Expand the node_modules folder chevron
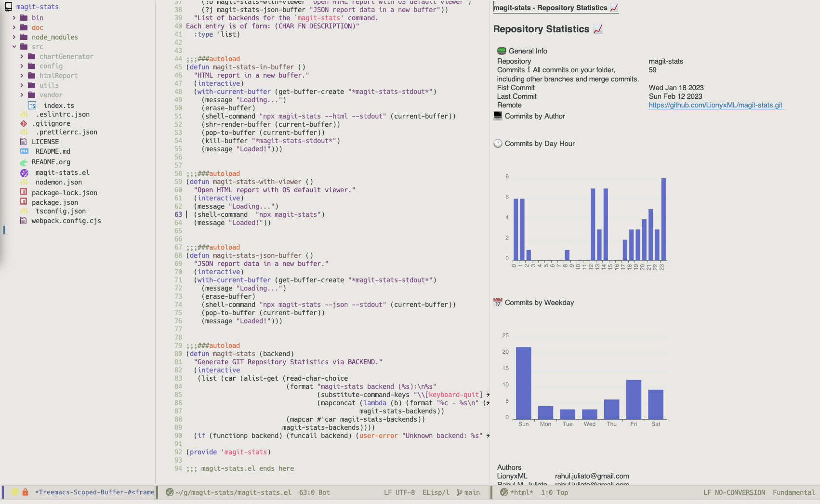This screenshot has height=504, width=820. [14, 37]
